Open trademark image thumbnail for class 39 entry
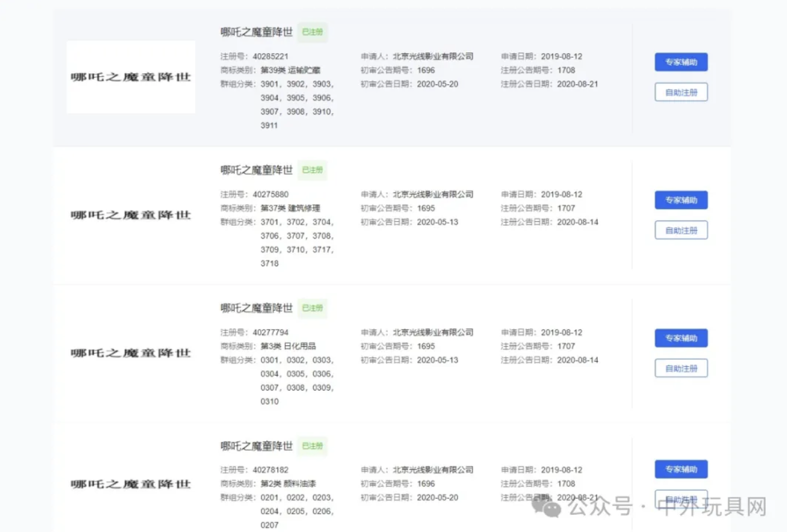Viewport: 787px width, 532px height. [x=131, y=77]
